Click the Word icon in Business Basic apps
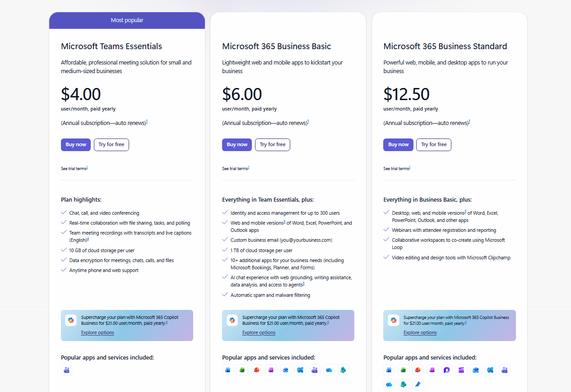 [227, 370]
